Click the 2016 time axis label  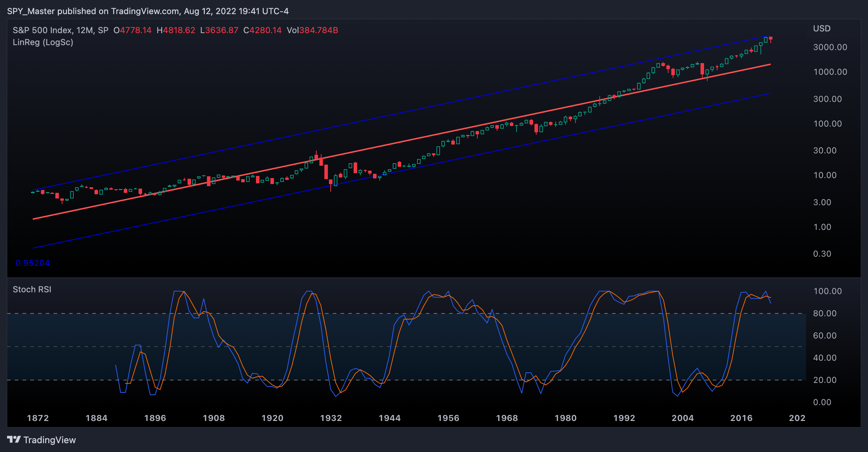741,418
